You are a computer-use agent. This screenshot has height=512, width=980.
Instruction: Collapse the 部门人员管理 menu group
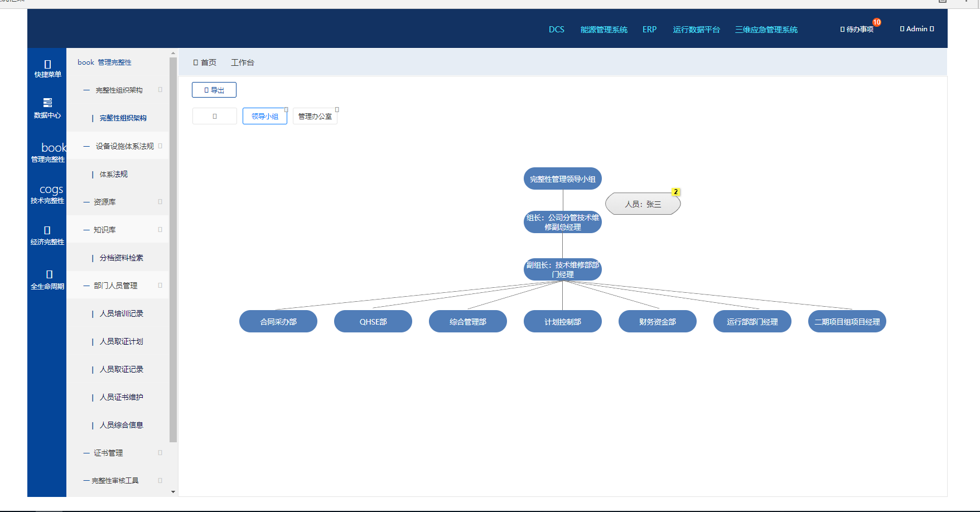pyautogui.click(x=118, y=286)
